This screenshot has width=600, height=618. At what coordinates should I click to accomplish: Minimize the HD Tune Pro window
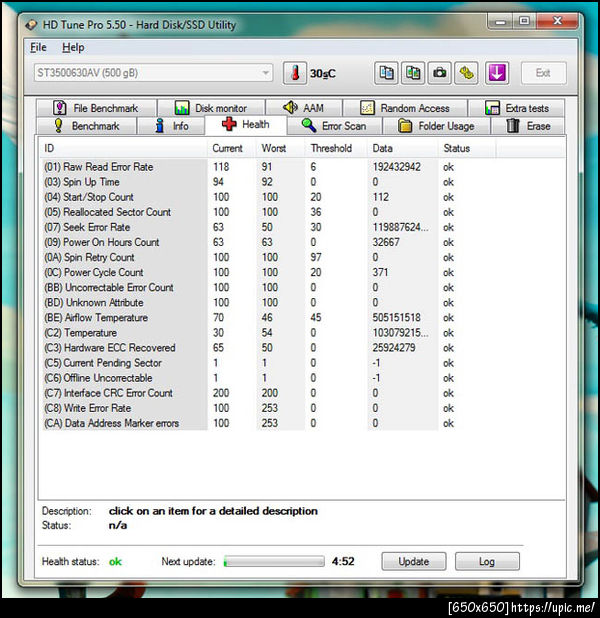point(500,22)
